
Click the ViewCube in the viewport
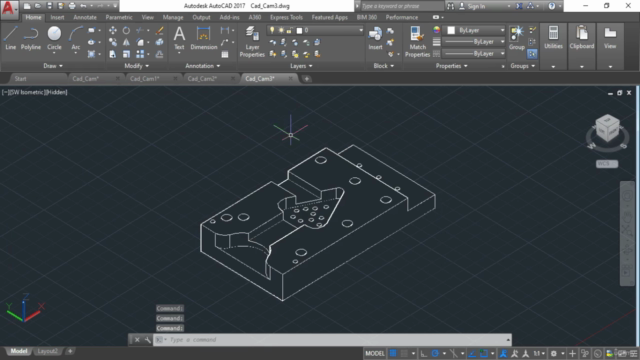pos(607,129)
